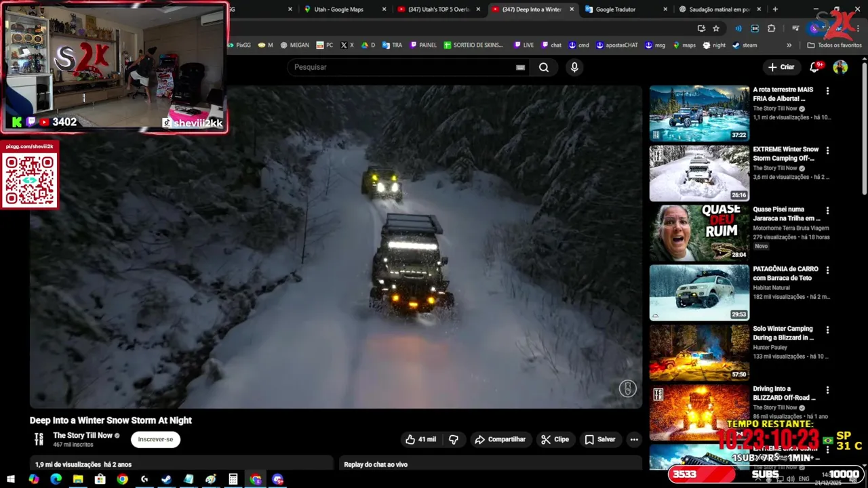Open Driving Into a BLIZZARD Off-Road title
The height and width of the screenshot is (488, 868).
pos(784,393)
